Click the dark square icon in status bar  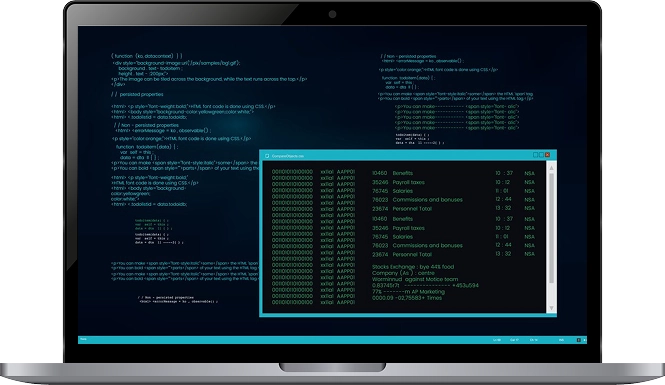click(578, 340)
